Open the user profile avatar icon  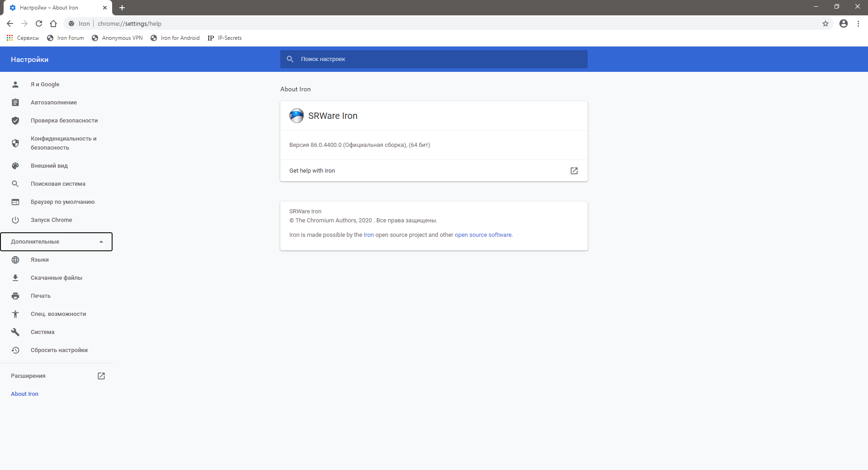[844, 23]
